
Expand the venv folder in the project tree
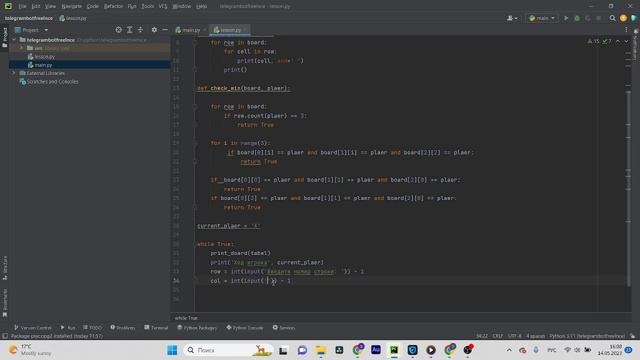click(x=22, y=48)
